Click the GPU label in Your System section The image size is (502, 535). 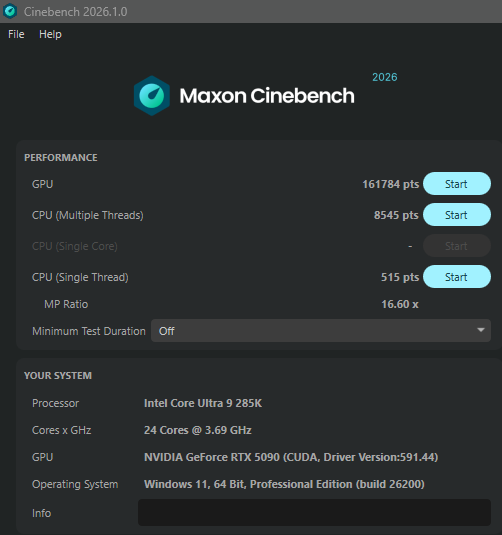[x=42, y=457]
